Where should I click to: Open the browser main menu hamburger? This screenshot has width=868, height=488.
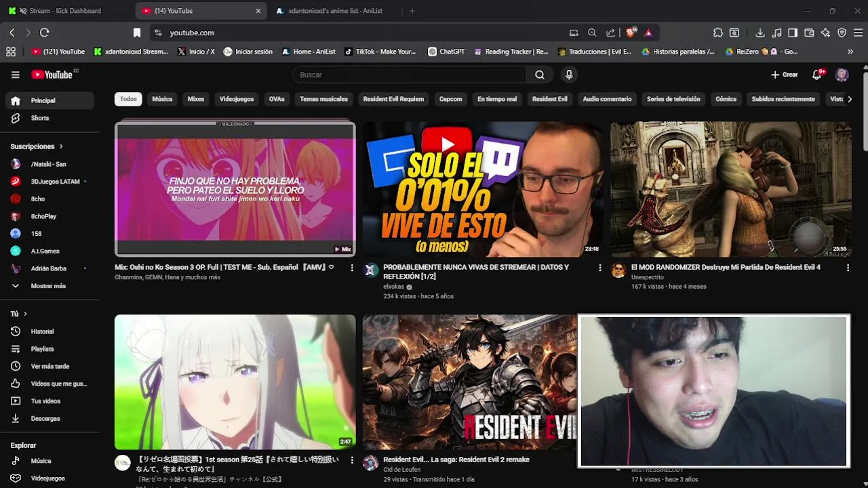(858, 33)
